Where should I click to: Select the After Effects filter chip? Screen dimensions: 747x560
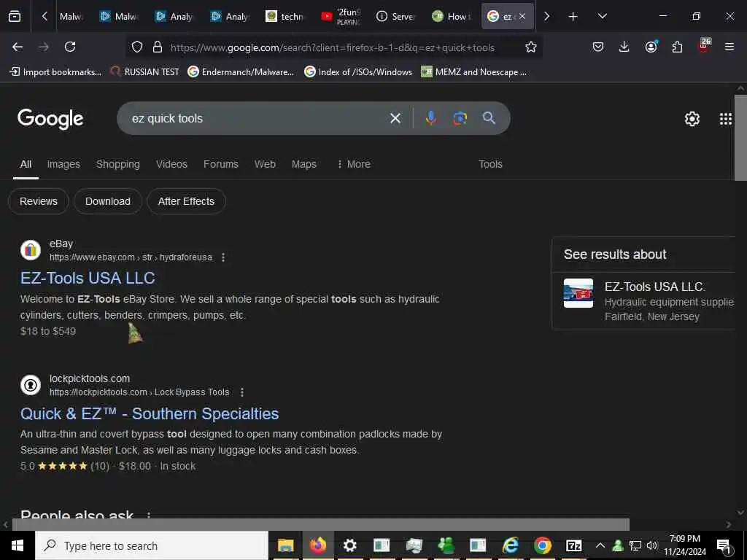(186, 201)
